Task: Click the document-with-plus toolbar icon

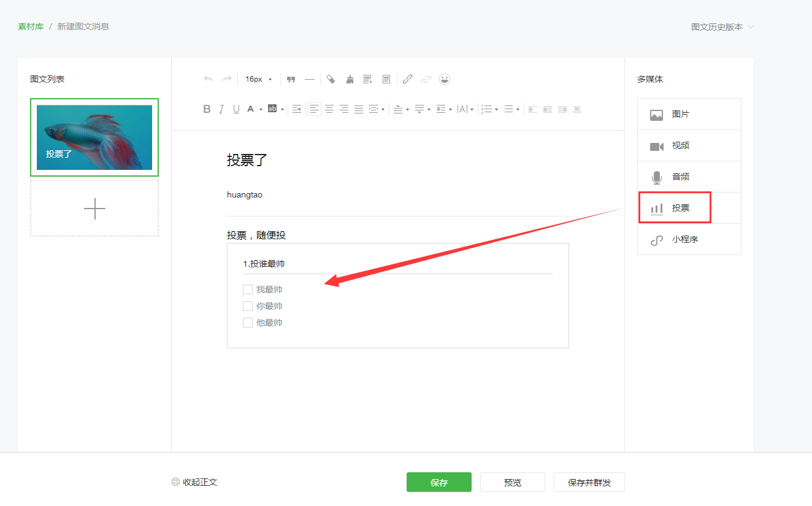Action: [368, 79]
